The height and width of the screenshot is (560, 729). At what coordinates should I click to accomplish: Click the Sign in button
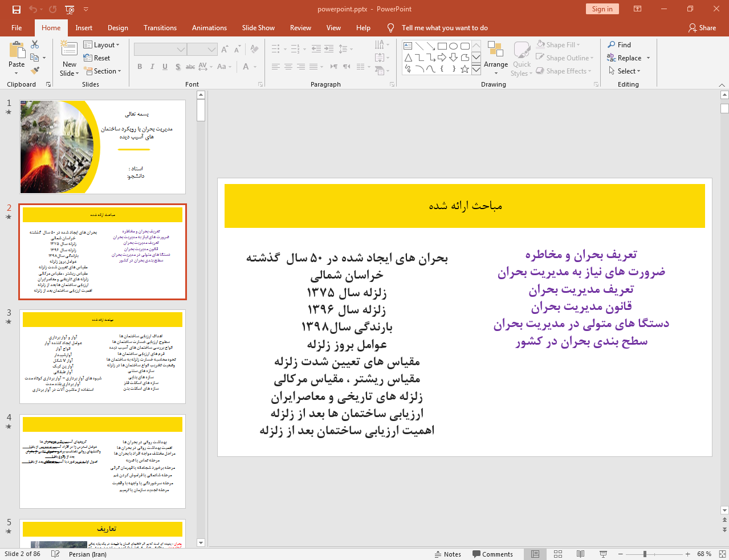pos(602,9)
